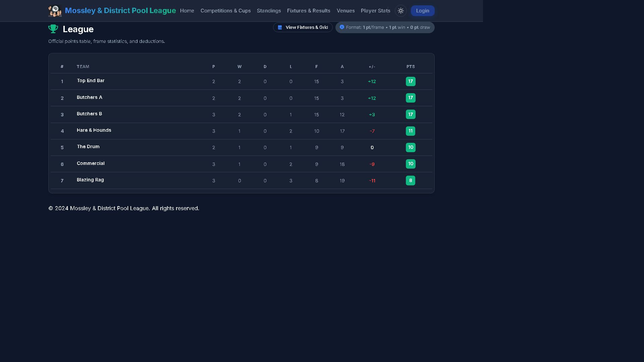Viewport: 644px width, 362px height.
Task: Click the 2024 copyright footer text
Action: pos(124,208)
